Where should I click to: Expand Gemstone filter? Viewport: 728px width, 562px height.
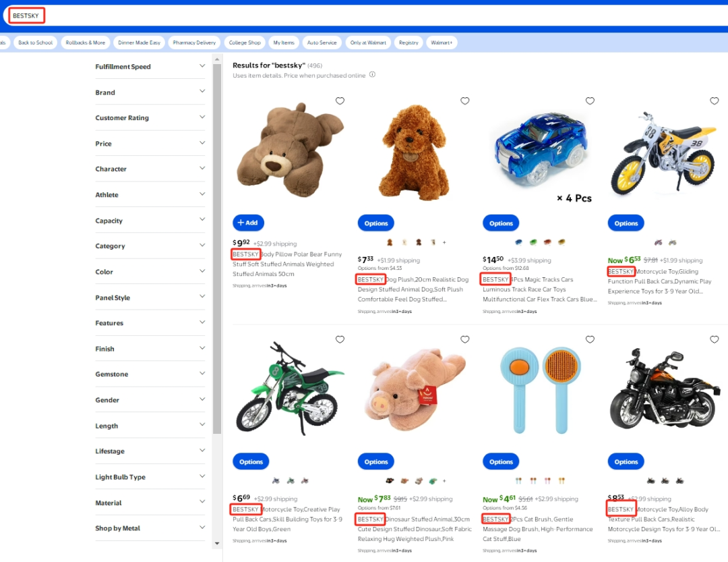[150, 374]
